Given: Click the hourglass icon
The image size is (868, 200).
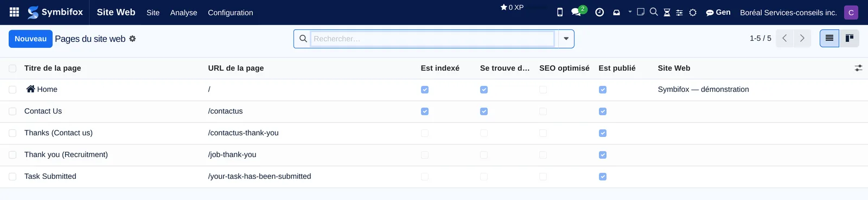Looking at the screenshot, I should pyautogui.click(x=667, y=12).
